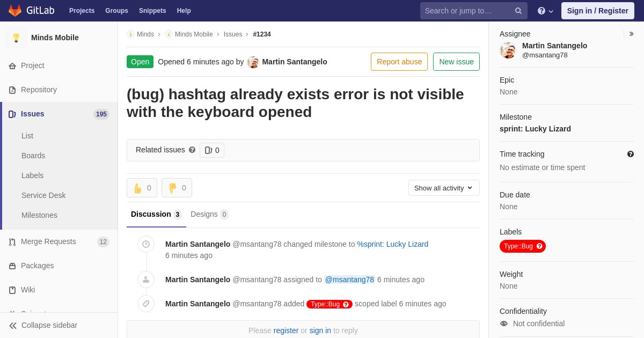644x338 pixels.
Task: Click the assignee user icon in activity
Action: pos(146,280)
